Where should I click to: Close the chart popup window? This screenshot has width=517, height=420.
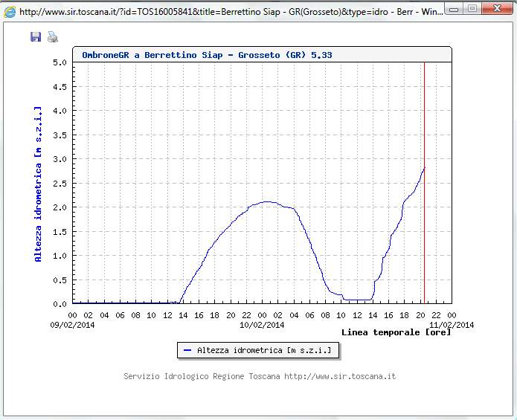[x=496, y=9]
